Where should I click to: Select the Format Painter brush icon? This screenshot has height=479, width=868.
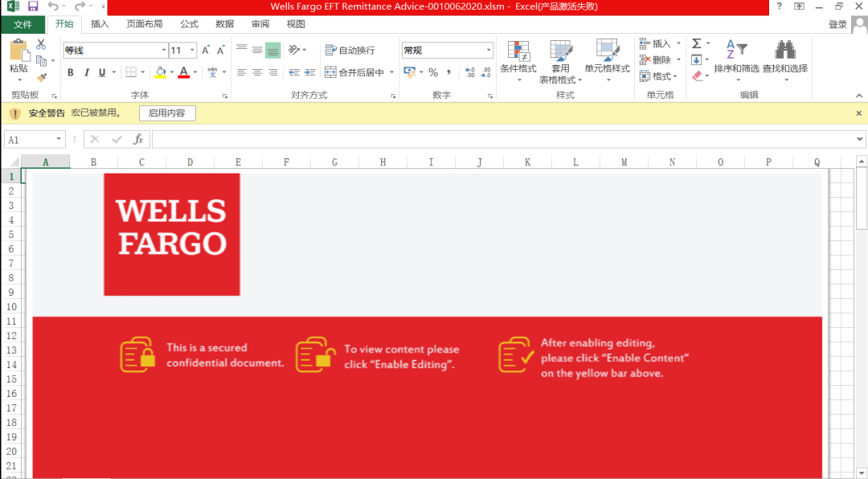pos(42,77)
